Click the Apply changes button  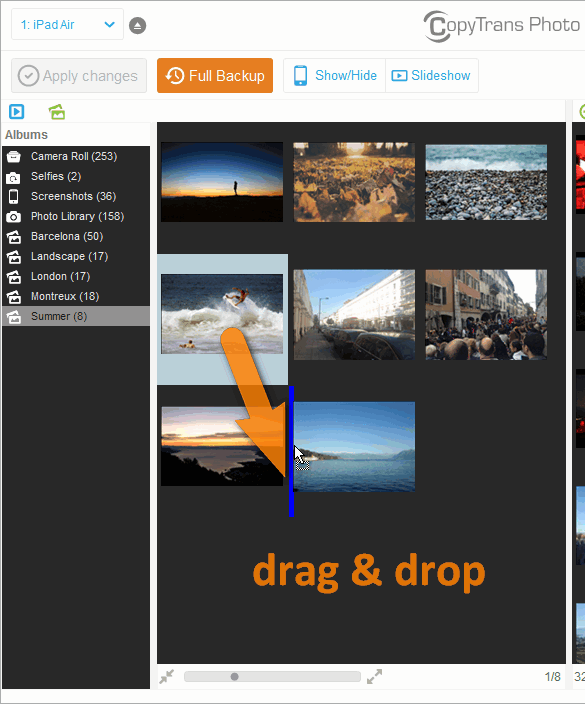(x=79, y=75)
